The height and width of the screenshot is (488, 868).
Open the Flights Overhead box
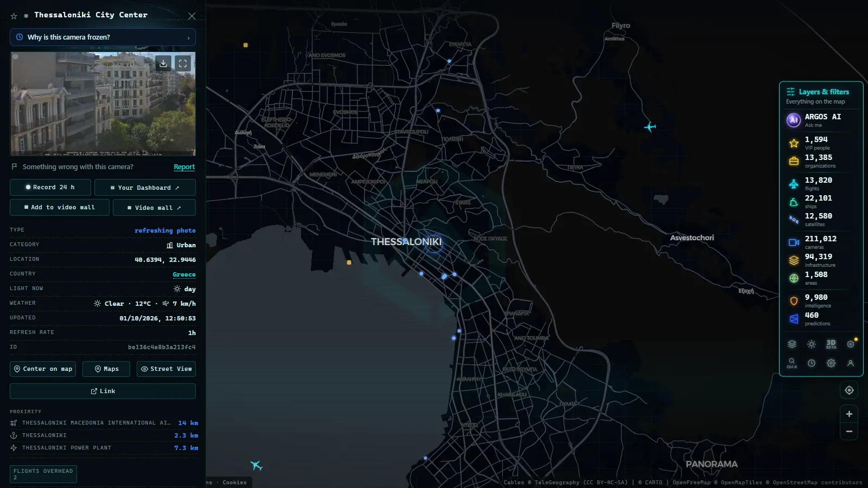(x=43, y=474)
